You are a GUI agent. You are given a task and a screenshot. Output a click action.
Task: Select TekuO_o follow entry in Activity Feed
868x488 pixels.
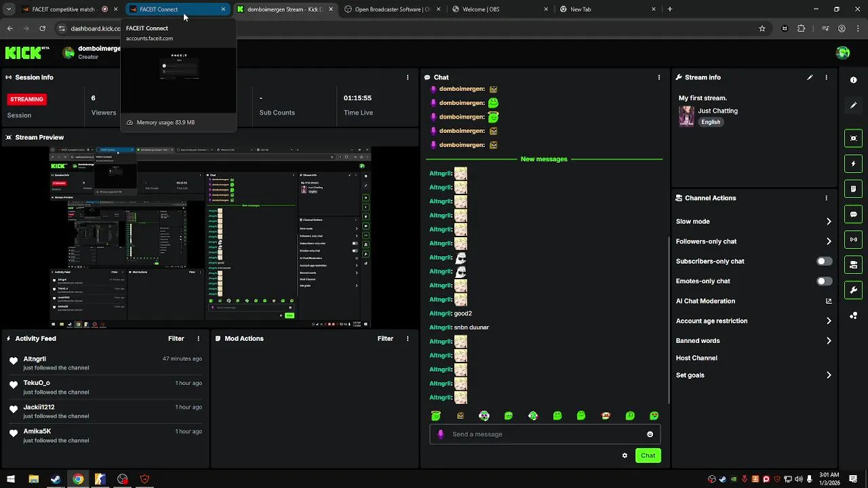[105, 387]
